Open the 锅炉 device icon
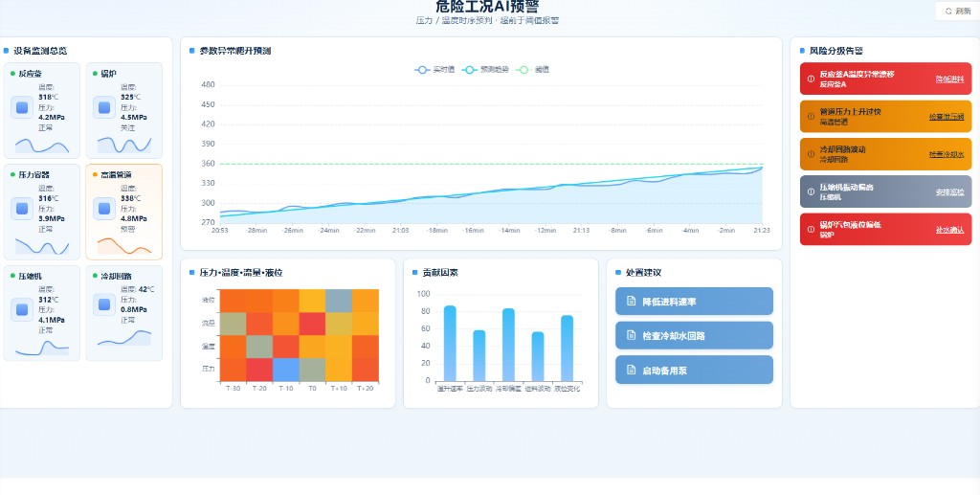The height and width of the screenshot is (495, 980). click(104, 107)
